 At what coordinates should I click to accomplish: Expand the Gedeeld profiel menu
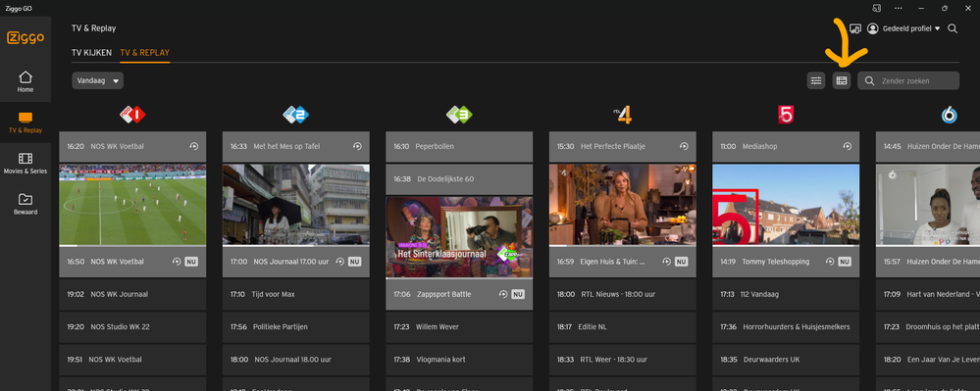point(903,28)
